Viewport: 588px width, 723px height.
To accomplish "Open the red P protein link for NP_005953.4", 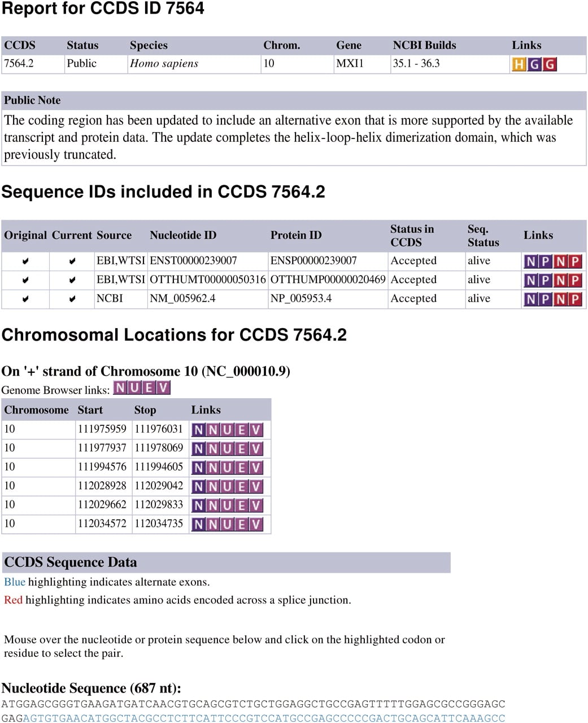I will pyautogui.click(x=575, y=299).
